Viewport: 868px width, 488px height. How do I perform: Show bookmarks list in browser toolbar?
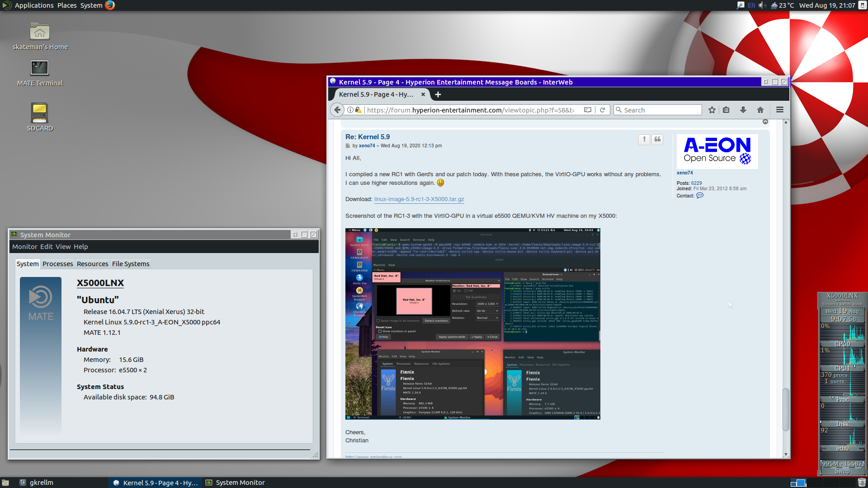(726, 110)
